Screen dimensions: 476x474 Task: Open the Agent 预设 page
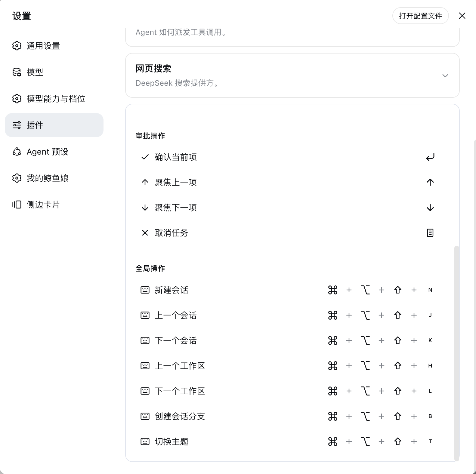(x=54, y=152)
